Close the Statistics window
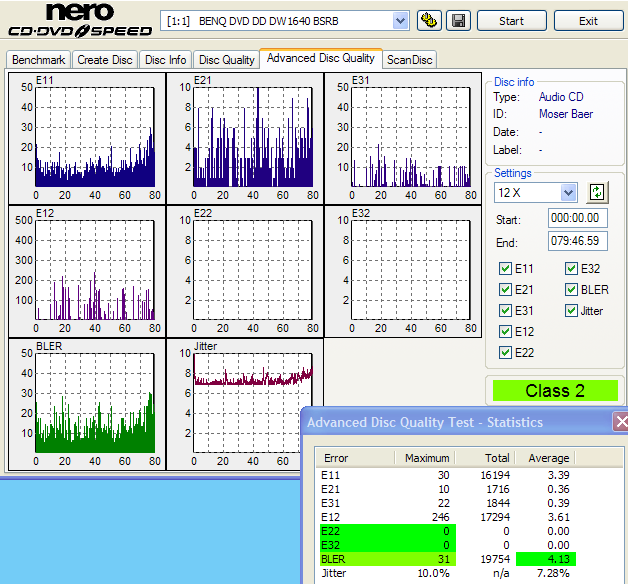This screenshot has width=628, height=584. click(621, 421)
